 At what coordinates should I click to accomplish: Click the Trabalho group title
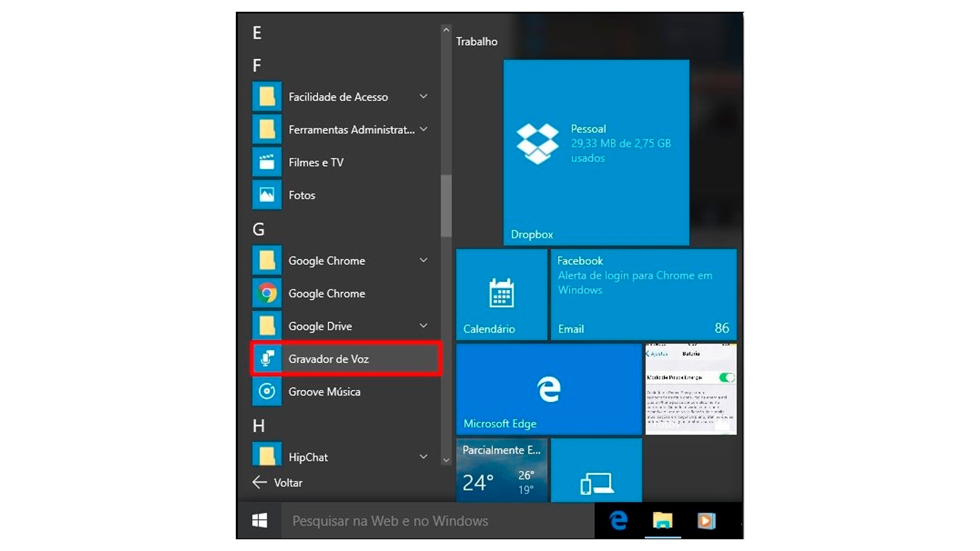point(477,41)
